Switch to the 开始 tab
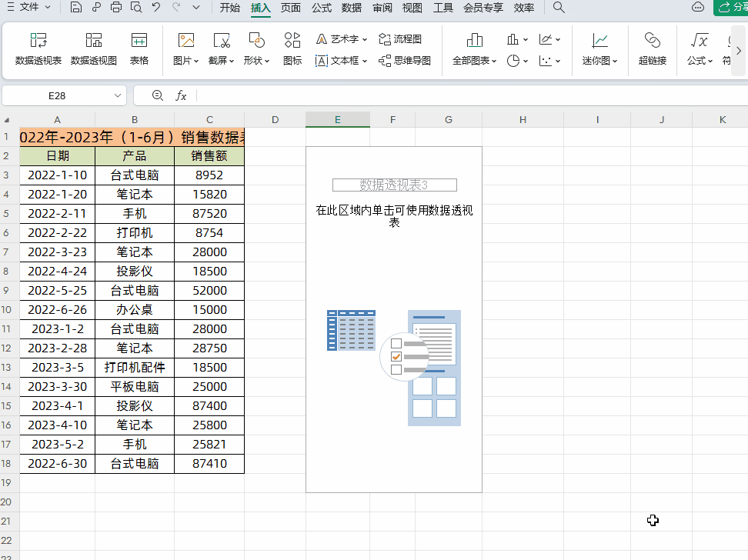Viewport: 748px width, 560px height. 229,8
